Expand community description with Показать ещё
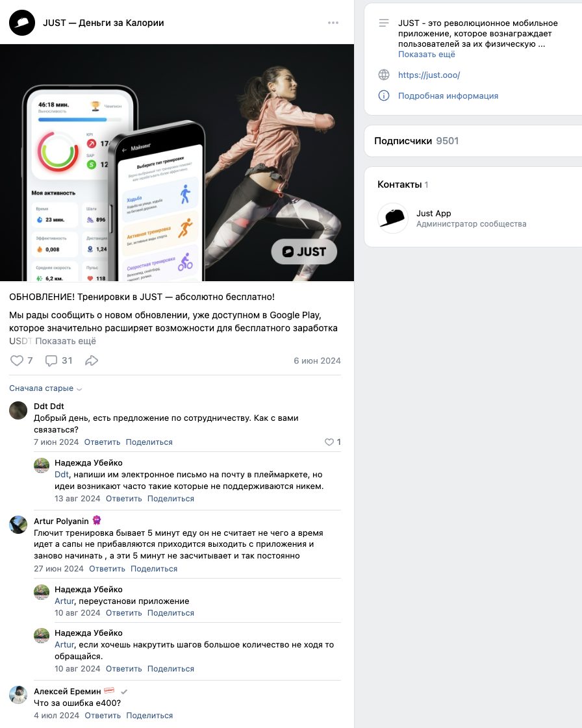 coord(426,55)
